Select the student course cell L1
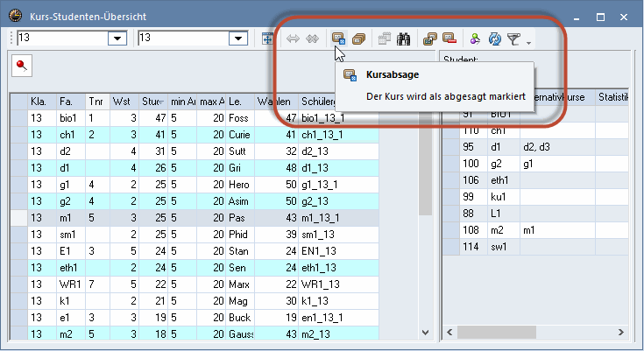This screenshot has height=351, width=644. 504,214
